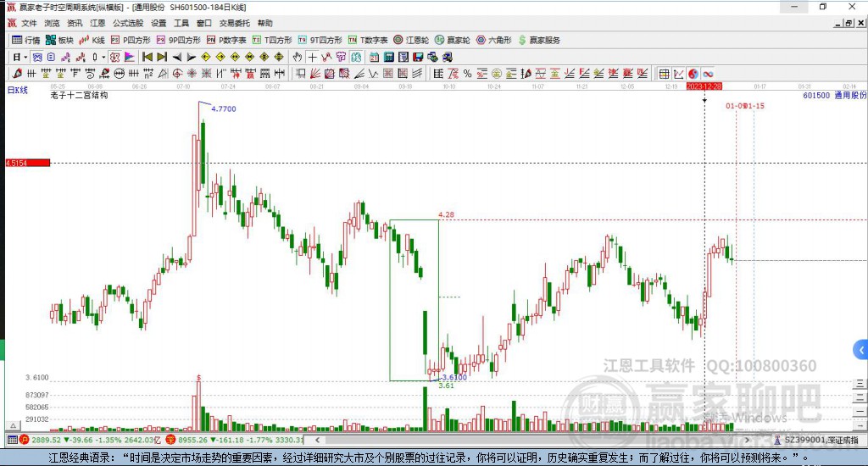Open the 窗口 menu
The image size is (868, 466).
coord(203,23)
